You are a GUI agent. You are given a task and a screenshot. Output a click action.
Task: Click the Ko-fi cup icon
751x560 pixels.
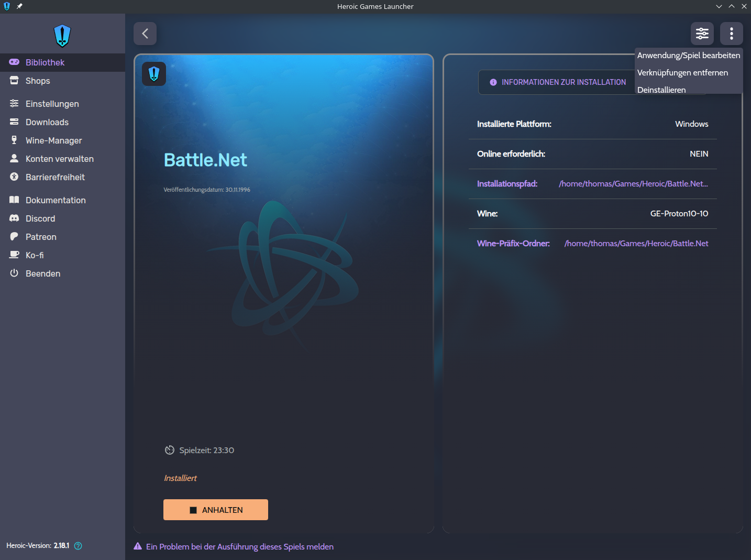[14, 255]
